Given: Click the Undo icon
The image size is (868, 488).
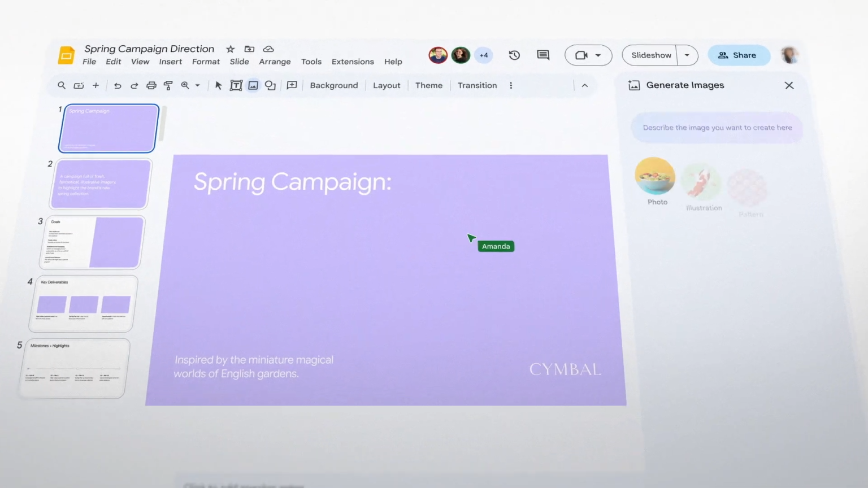Looking at the screenshot, I should [117, 85].
